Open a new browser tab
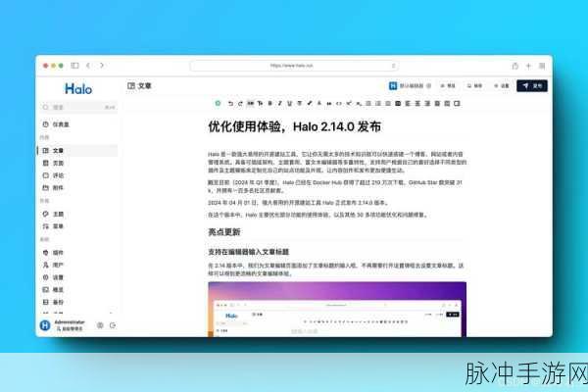 (x=528, y=66)
